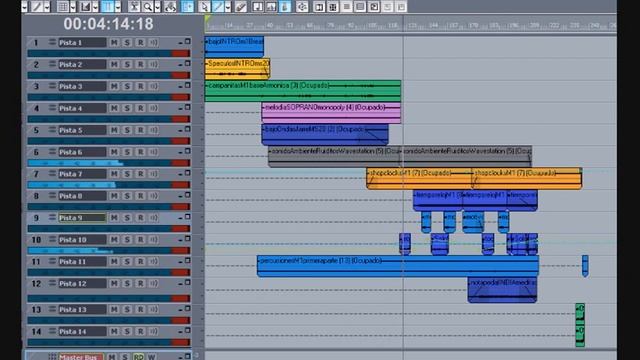Select the percusionesM1 clip on Pista 11
640x360 pixels.
click(x=398, y=266)
